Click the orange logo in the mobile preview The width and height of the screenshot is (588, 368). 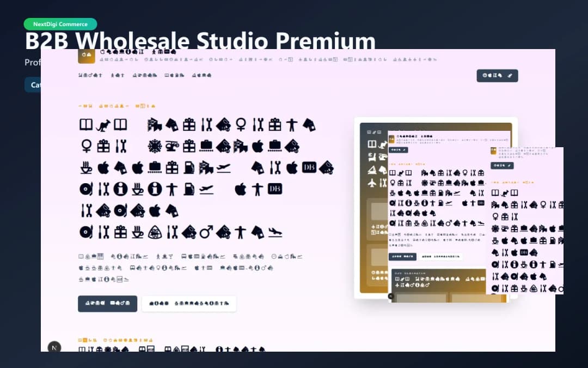click(493, 150)
